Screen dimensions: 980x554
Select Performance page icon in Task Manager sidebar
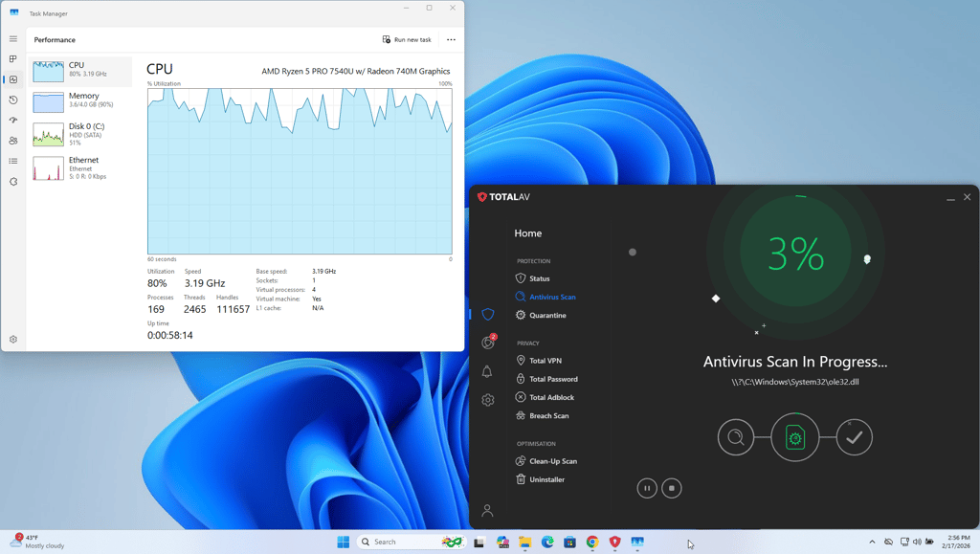tap(13, 79)
